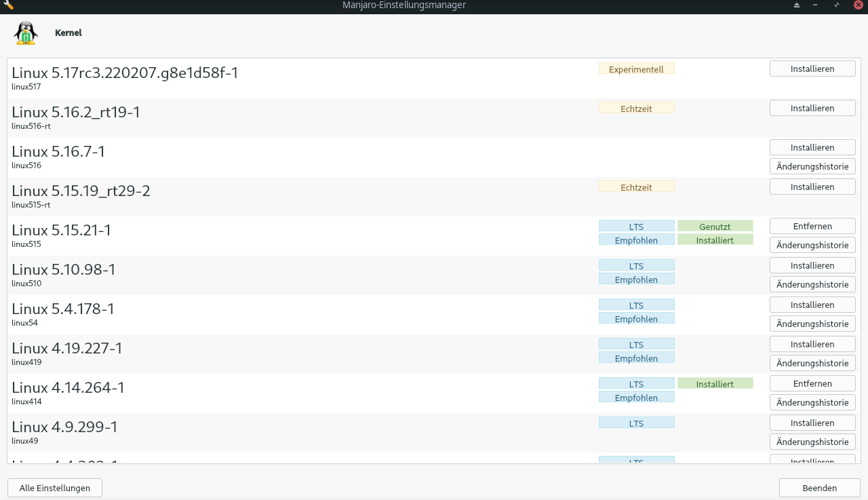Install the Linux 4.9.299 kernel

pyautogui.click(x=812, y=422)
